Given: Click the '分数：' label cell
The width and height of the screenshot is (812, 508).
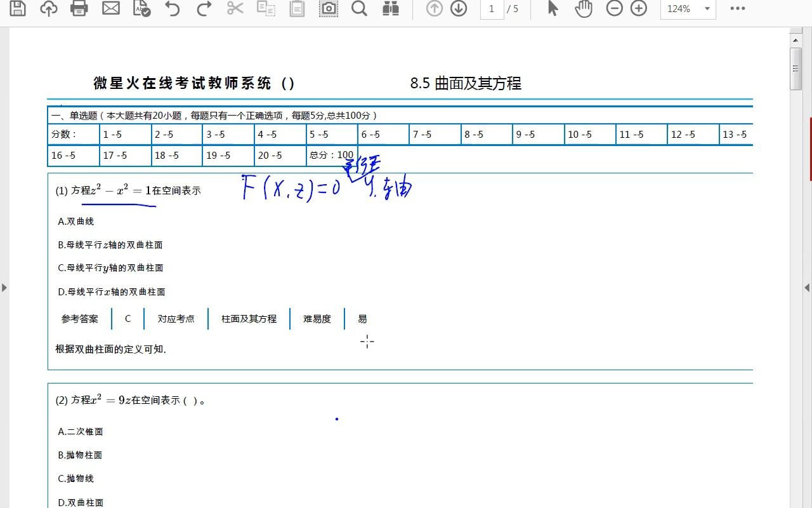Looking at the screenshot, I should (73, 135).
